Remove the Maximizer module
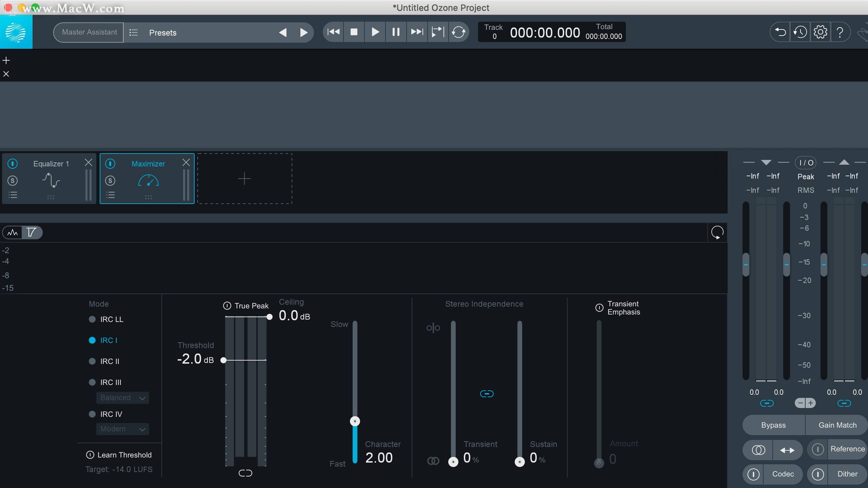Screen dimensions: 868x488 186,163
